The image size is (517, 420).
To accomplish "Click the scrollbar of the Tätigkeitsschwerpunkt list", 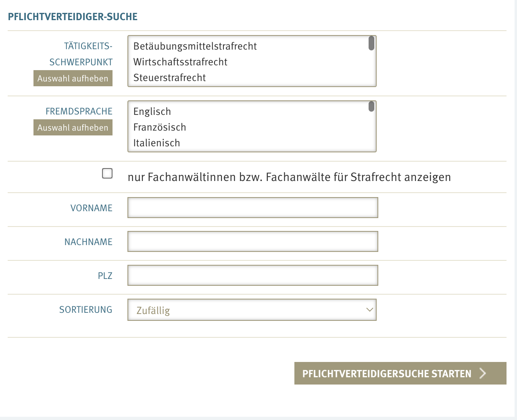I will pos(371,42).
